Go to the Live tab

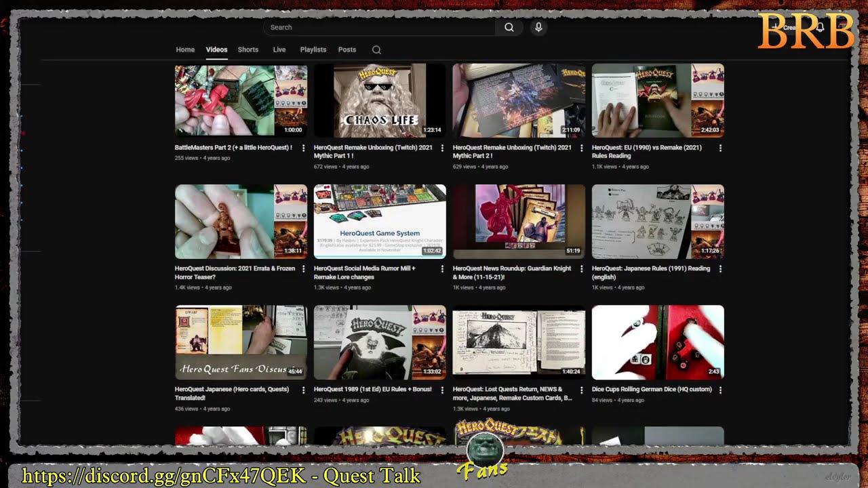279,49
